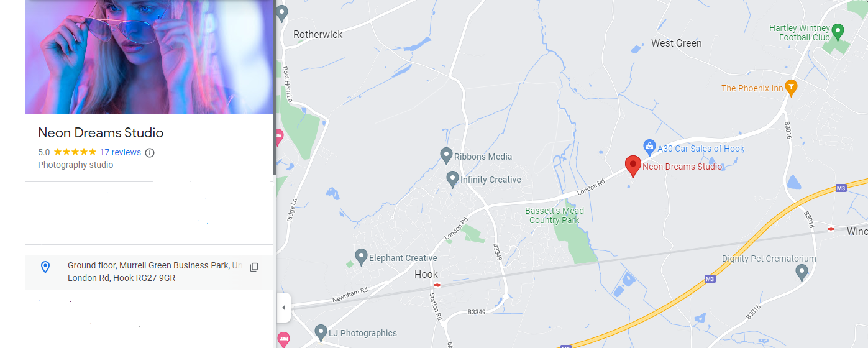868x348 pixels.
Task: Select Bassett's Mead Country Park label
Action: [x=554, y=215]
